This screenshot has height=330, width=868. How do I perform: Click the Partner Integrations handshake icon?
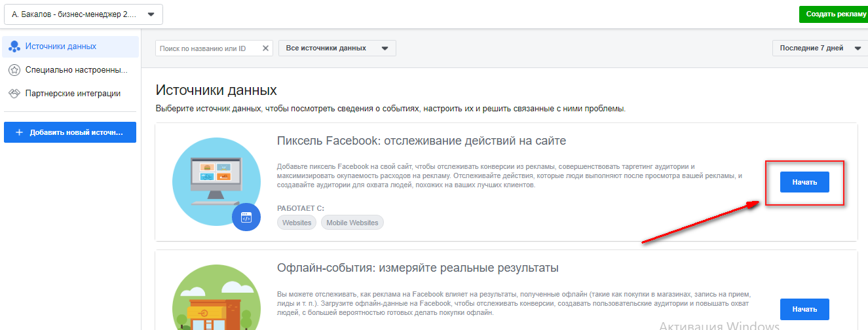[14, 94]
